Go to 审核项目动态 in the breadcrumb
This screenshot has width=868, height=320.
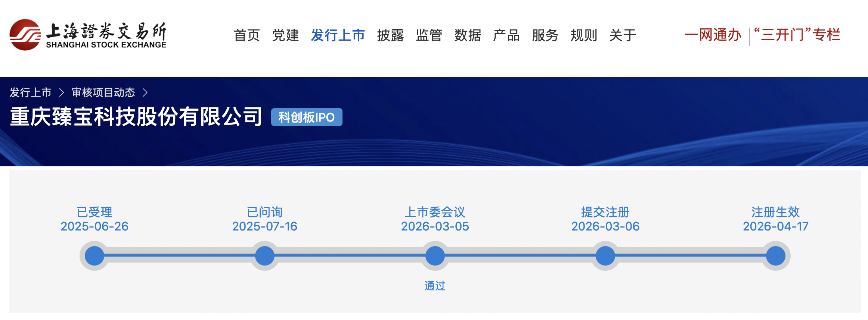click(103, 92)
